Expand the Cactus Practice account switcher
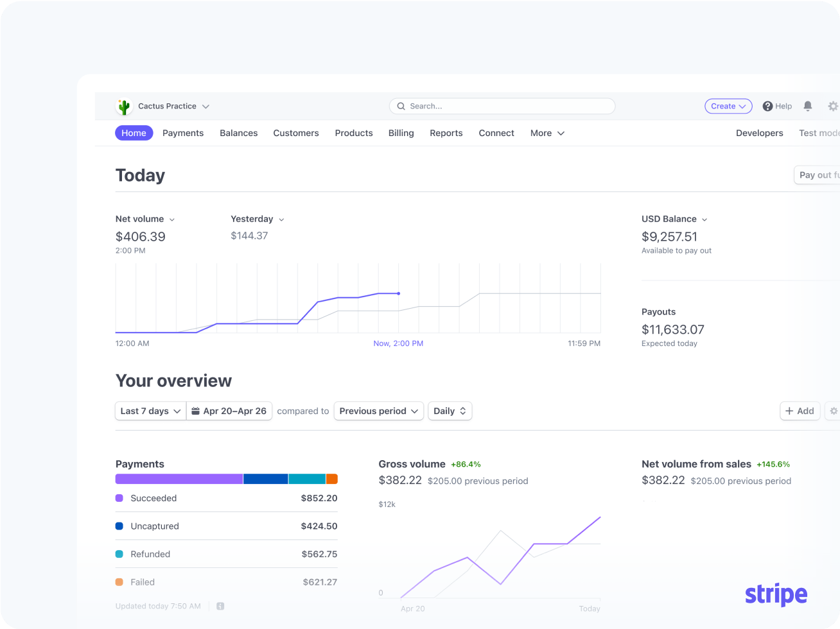The image size is (840, 629). coord(206,107)
